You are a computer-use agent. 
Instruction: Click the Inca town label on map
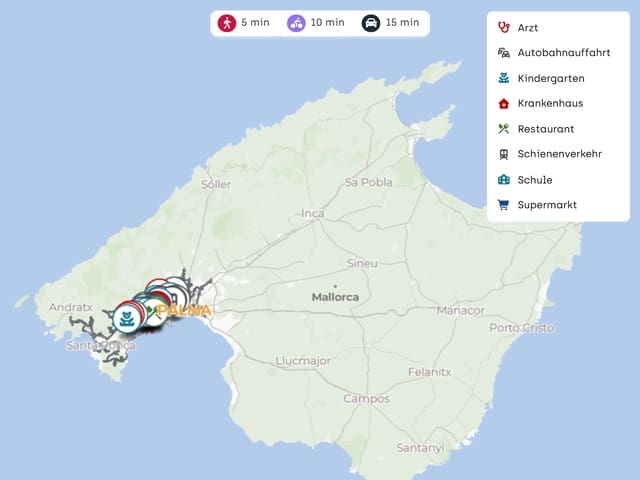(x=313, y=213)
